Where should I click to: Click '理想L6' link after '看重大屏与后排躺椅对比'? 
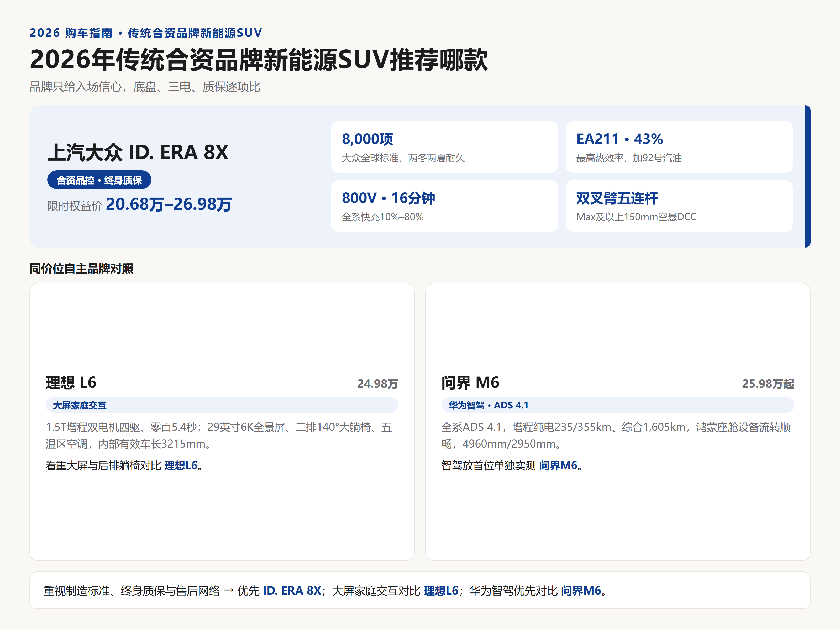[181, 466]
